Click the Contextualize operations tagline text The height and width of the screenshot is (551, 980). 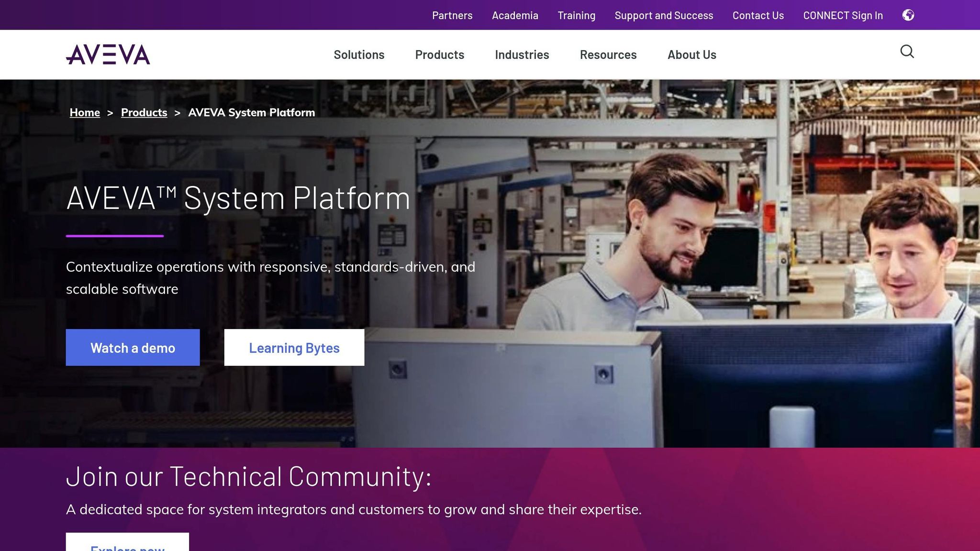click(x=271, y=278)
